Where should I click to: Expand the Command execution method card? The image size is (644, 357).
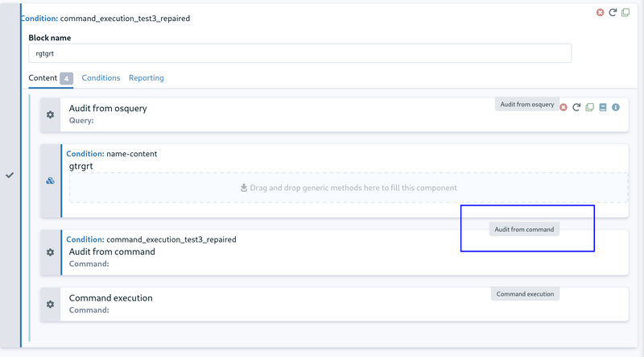[x=345, y=305]
